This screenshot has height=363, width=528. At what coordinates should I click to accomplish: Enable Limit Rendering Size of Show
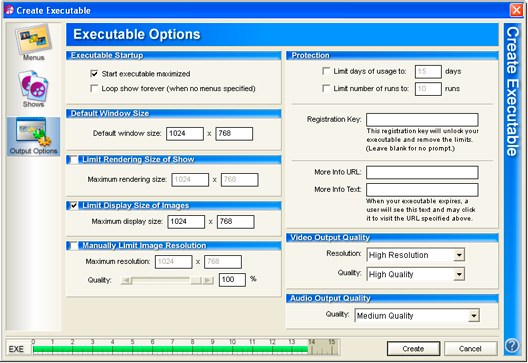(73, 159)
